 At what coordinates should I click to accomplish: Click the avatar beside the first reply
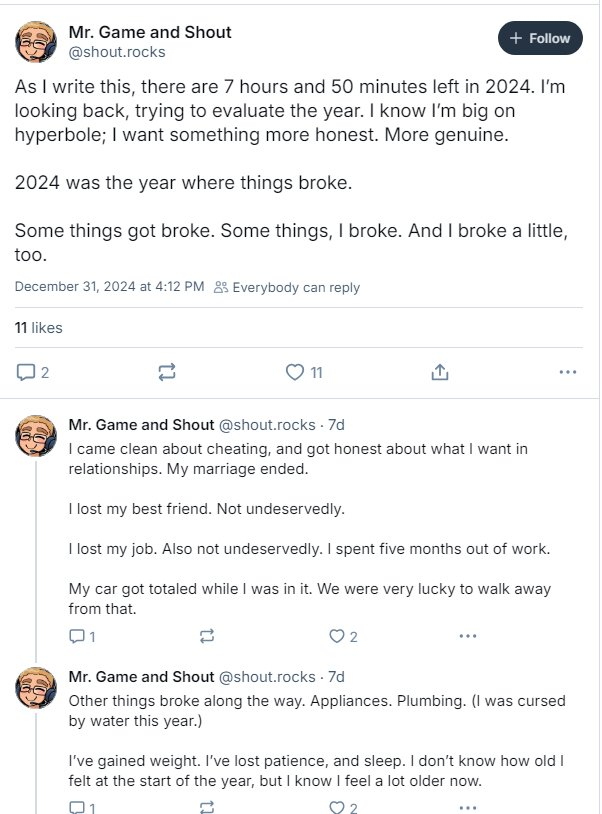(x=37, y=434)
